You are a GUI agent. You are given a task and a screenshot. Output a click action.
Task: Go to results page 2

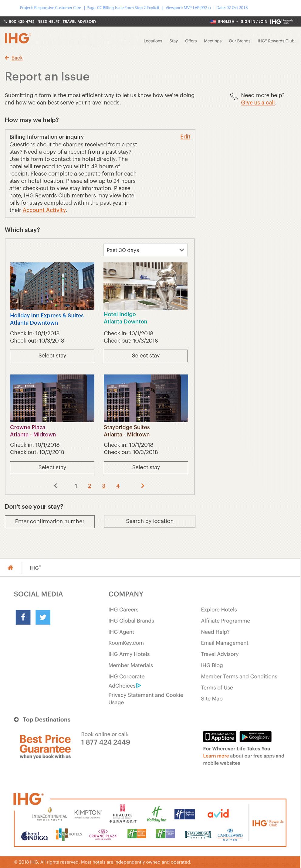90,486
